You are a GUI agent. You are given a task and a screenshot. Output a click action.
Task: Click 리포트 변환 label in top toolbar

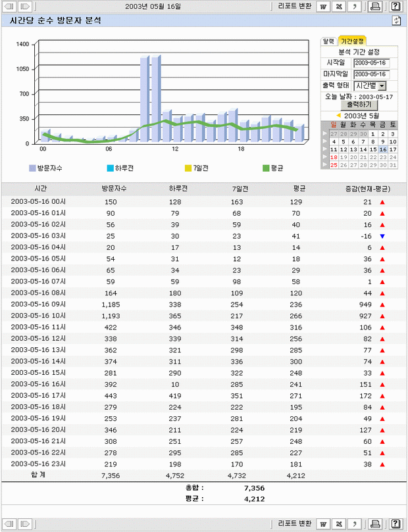tap(294, 6)
